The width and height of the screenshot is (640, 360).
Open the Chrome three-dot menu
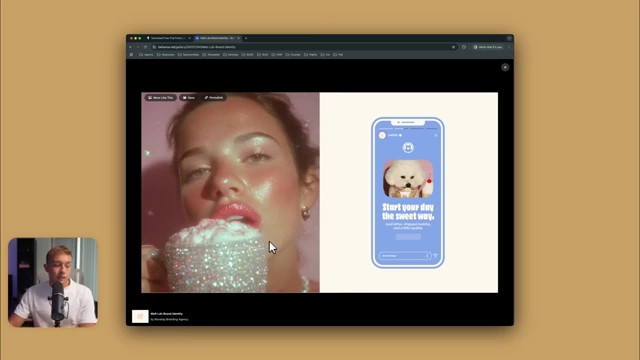click(x=509, y=47)
